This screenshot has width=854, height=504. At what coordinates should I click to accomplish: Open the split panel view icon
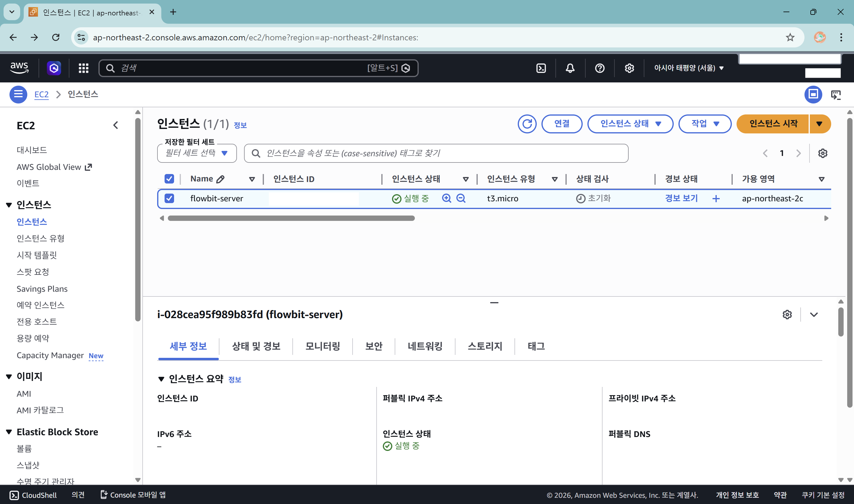tap(813, 94)
